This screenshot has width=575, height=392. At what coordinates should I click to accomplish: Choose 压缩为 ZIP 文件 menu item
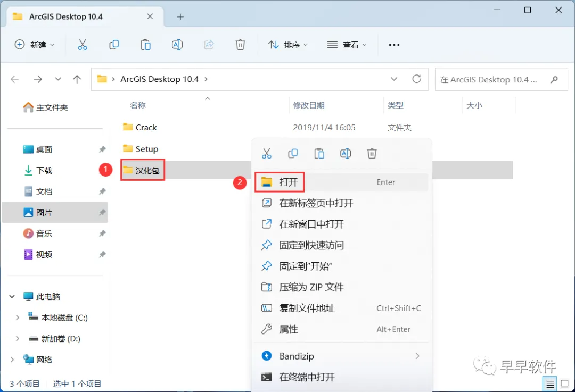(341, 287)
